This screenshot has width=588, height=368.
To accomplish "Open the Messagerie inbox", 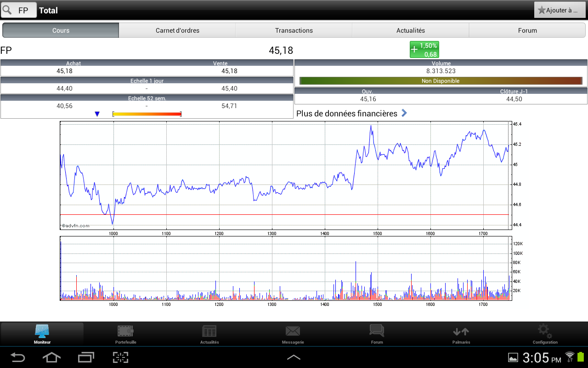I will point(293,333).
